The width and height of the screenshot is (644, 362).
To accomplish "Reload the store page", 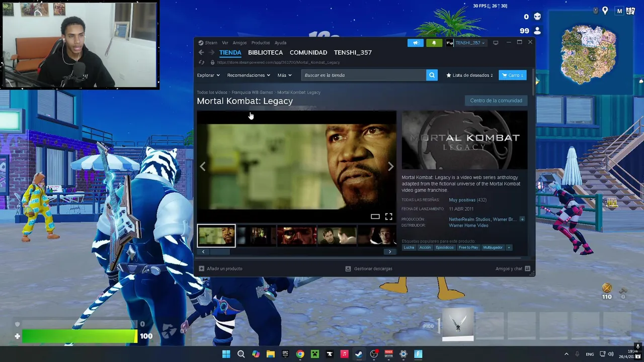I will click(x=202, y=62).
